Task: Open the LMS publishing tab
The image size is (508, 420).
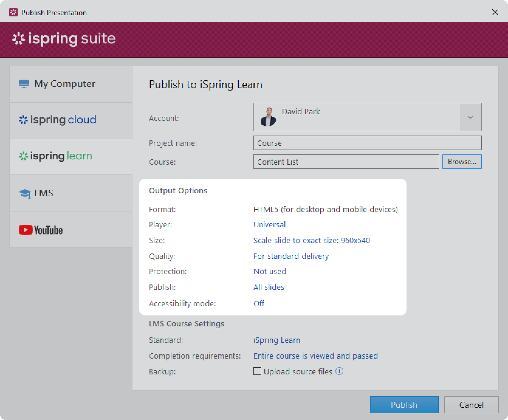Action: click(x=71, y=193)
